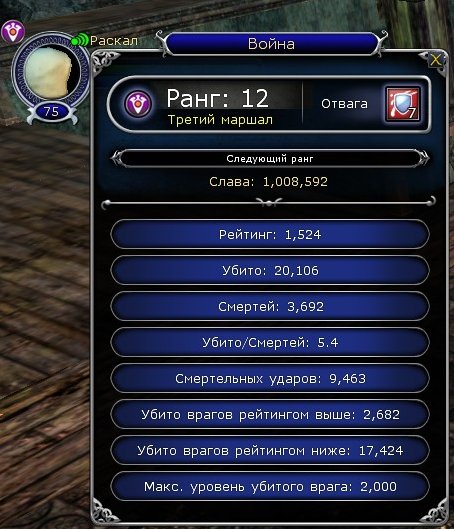Click the purple rank emblem beside Ранг: 12
Image resolution: width=454 pixels, height=529 pixels.
click(x=138, y=104)
